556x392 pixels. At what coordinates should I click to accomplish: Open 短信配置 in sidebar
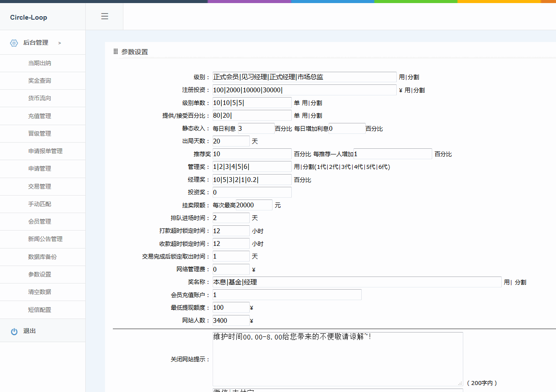pos(40,310)
